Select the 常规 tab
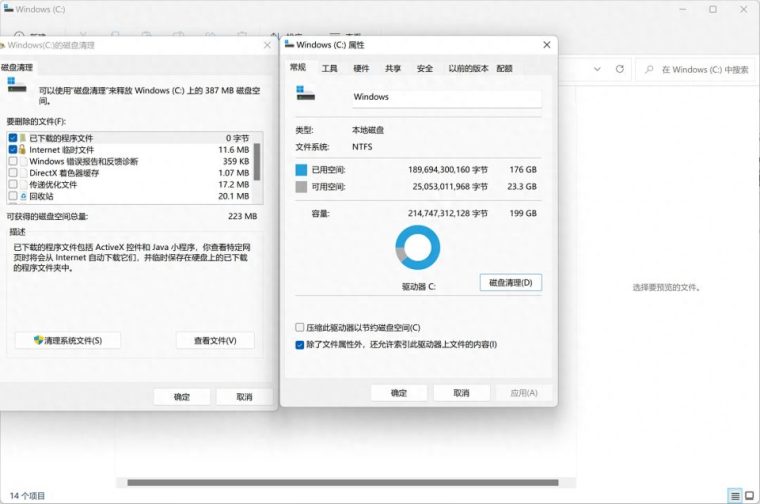 tap(298, 67)
